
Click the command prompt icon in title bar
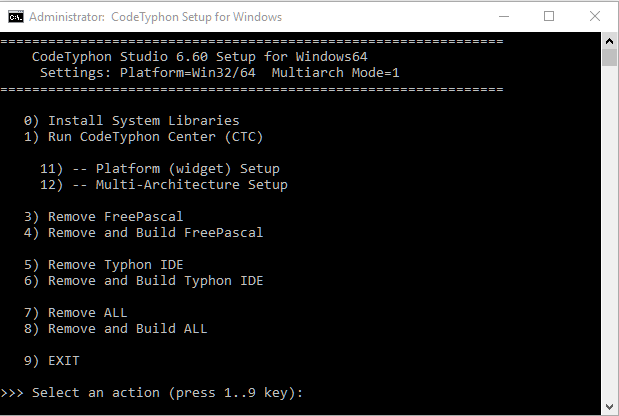pos(16,17)
